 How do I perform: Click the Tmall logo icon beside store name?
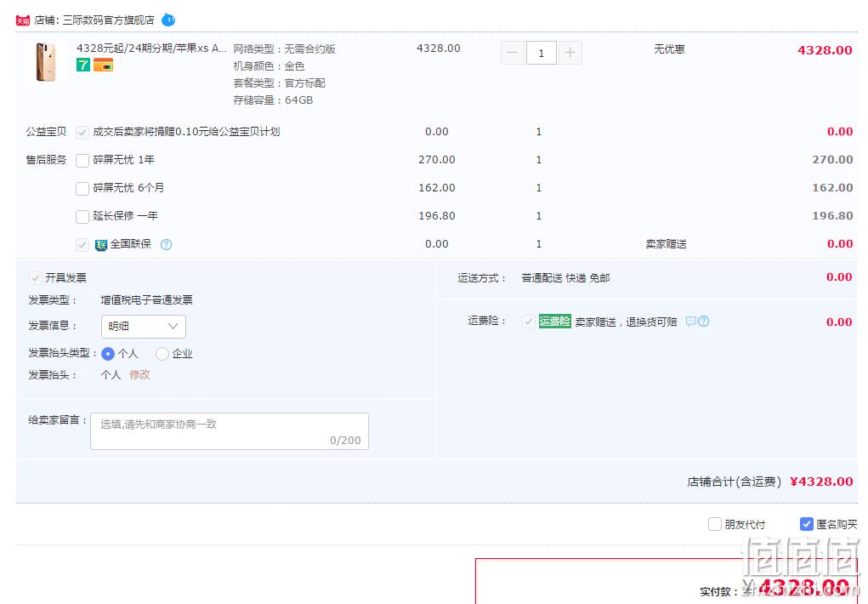23,20
